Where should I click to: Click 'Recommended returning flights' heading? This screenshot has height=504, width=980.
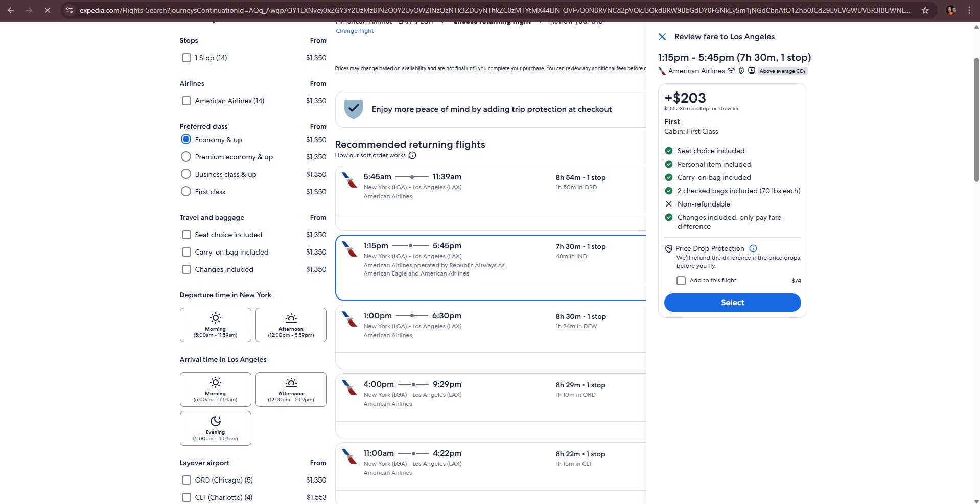[x=410, y=144]
